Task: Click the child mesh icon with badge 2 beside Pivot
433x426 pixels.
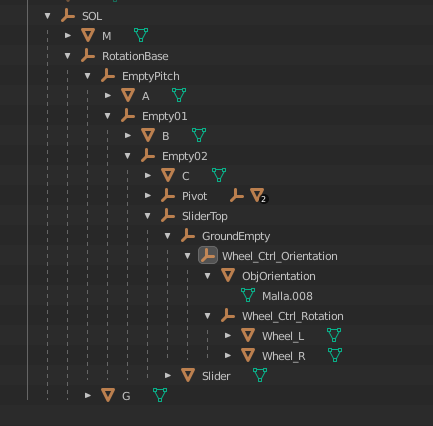Action: pyautogui.click(x=258, y=196)
